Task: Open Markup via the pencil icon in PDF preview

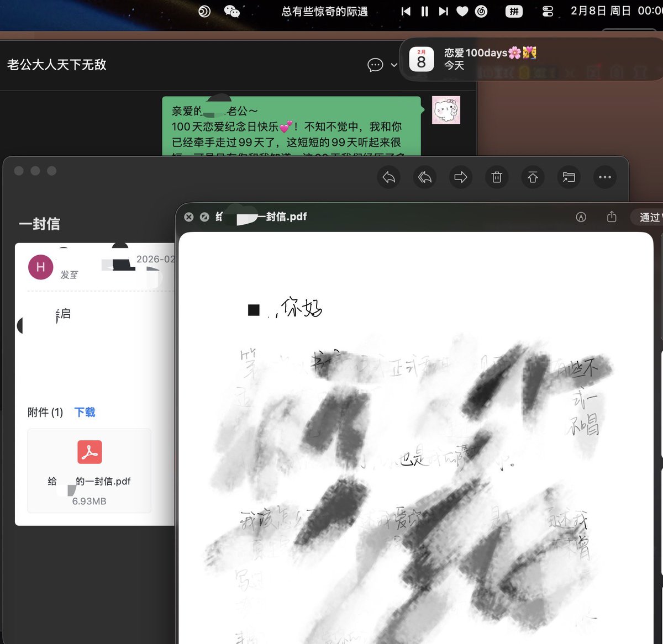Action: click(581, 217)
